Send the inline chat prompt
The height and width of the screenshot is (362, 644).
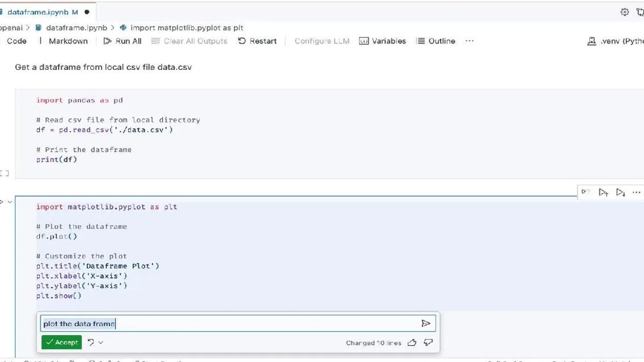tap(426, 323)
